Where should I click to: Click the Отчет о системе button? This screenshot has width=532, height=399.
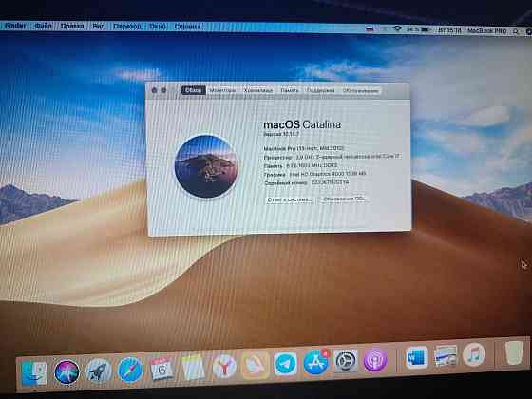tap(290, 199)
